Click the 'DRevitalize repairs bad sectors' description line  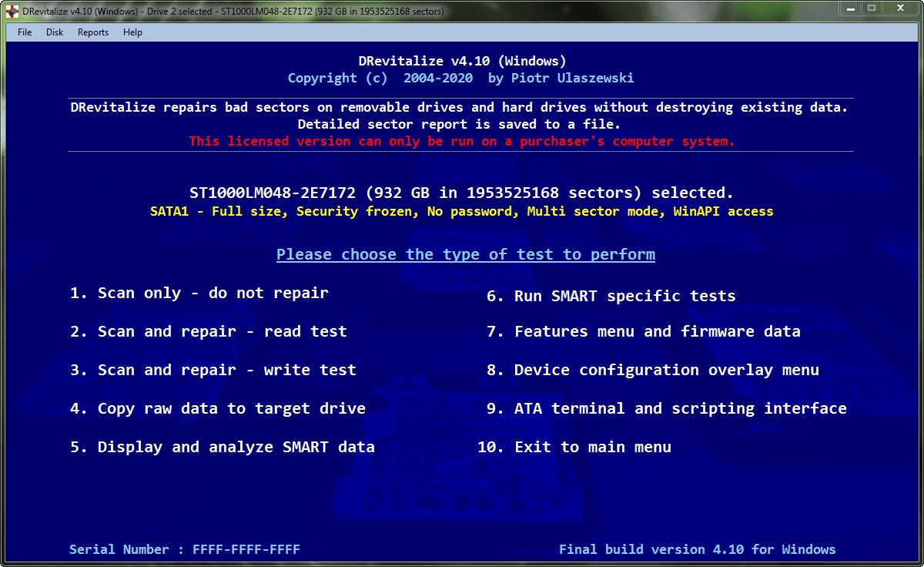(459, 108)
